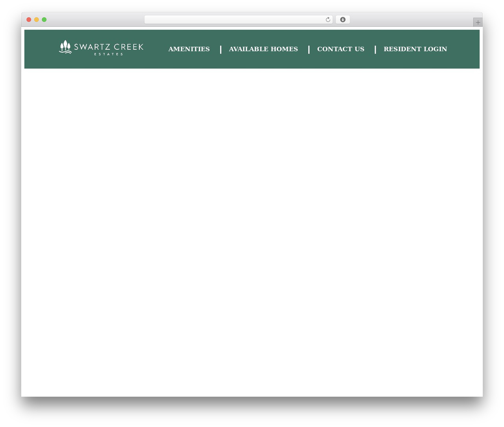Open the Contact Us page

(341, 49)
